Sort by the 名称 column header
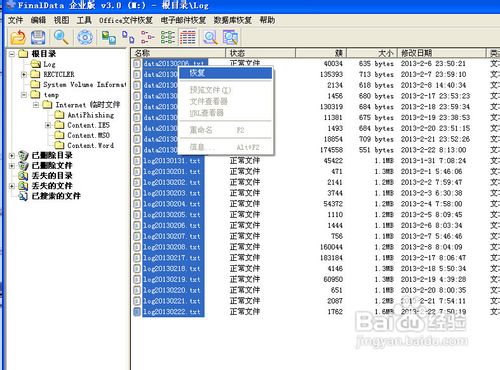The height and width of the screenshot is (370, 500). [178, 53]
